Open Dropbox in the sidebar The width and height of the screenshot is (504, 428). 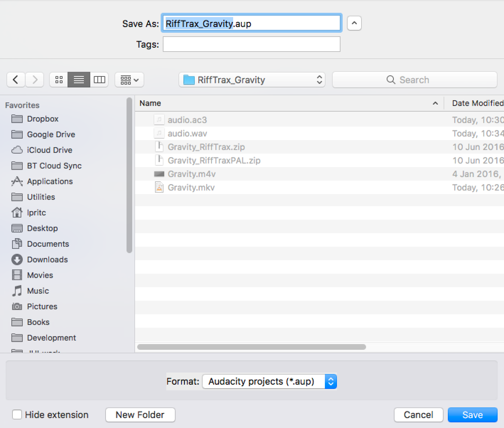point(43,119)
